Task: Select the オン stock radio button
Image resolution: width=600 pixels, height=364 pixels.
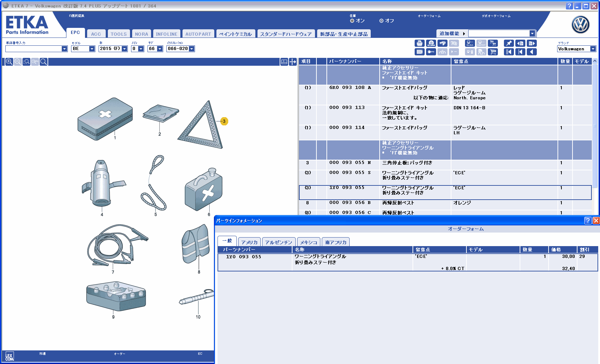Action: click(x=352, y=21)
